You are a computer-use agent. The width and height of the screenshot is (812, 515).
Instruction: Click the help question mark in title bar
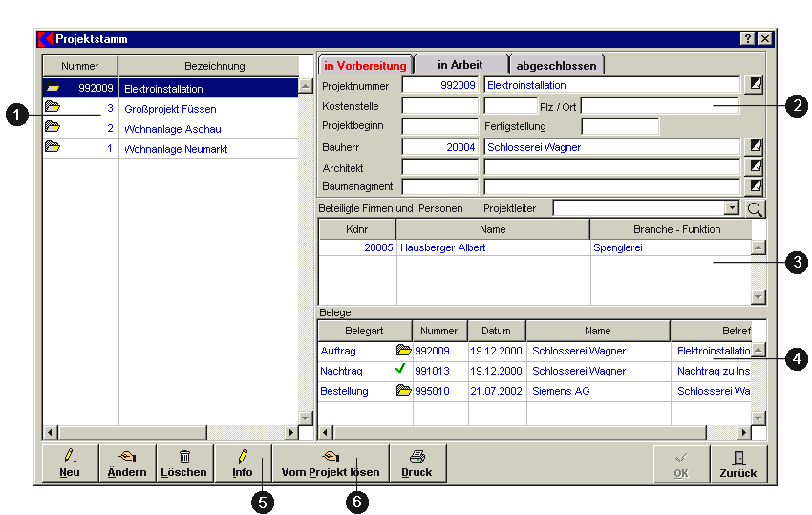click(748, 39)
